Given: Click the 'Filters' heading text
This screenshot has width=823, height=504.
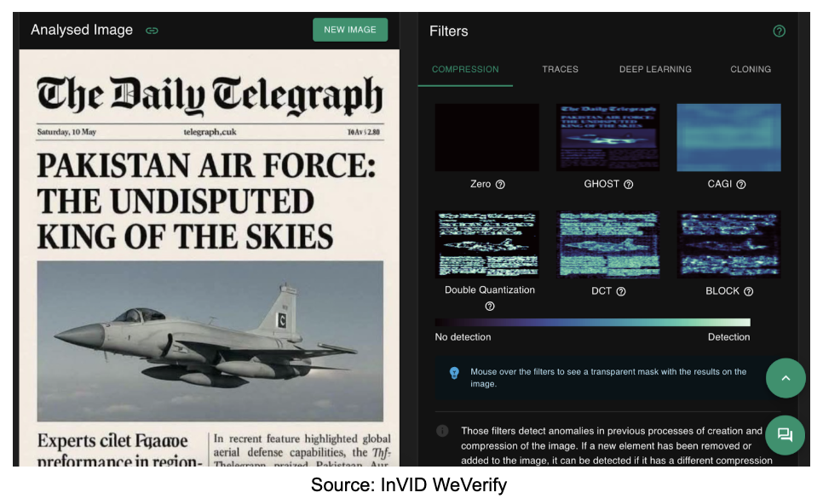Looking at the screenshot, I should click(449, 31).
